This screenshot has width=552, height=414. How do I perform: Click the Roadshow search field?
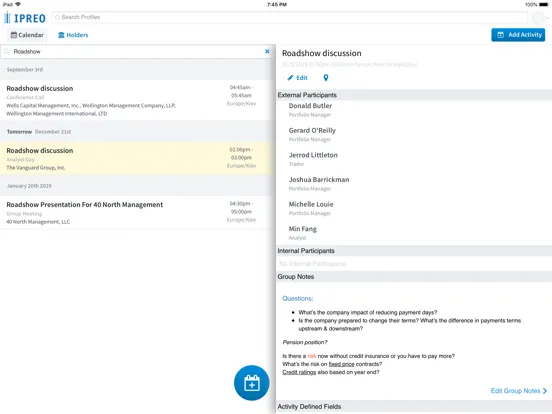pos(137,51)
